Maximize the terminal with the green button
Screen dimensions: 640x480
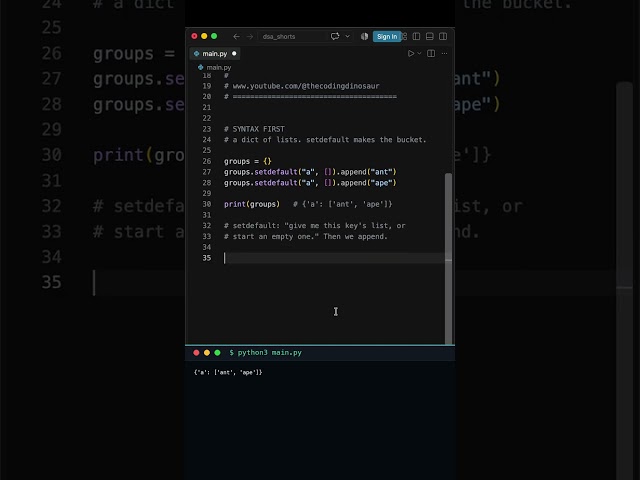(x=218, y=353)
